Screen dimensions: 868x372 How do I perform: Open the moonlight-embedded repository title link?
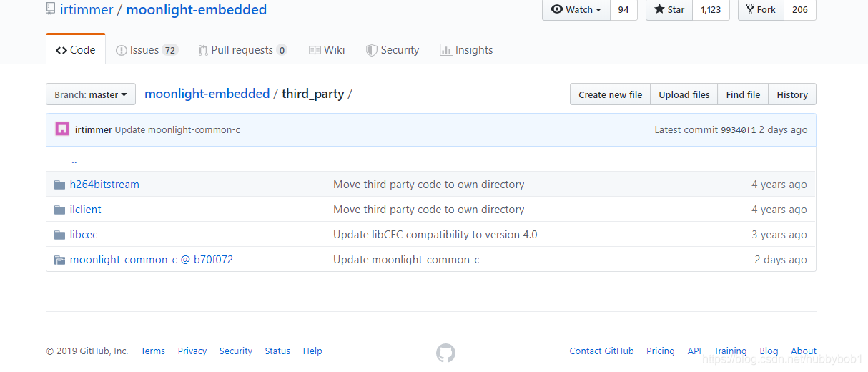click(x=197, y=9)
